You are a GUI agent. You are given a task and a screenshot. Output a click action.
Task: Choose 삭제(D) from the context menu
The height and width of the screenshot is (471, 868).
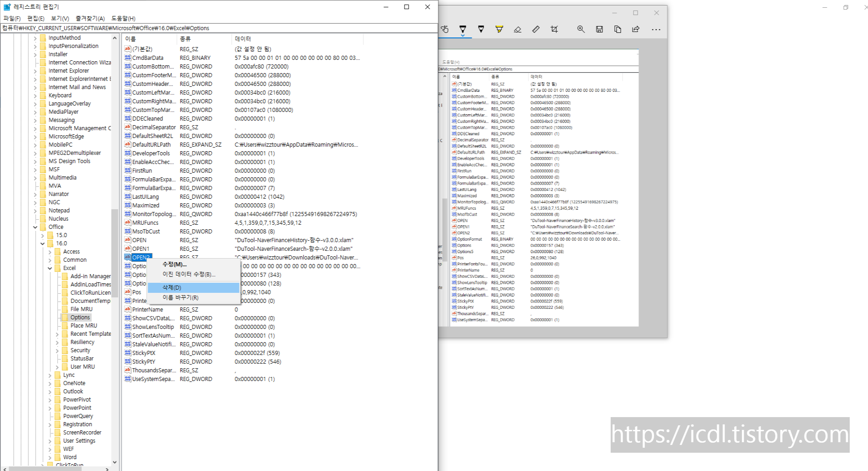click(x=194, y=287)
